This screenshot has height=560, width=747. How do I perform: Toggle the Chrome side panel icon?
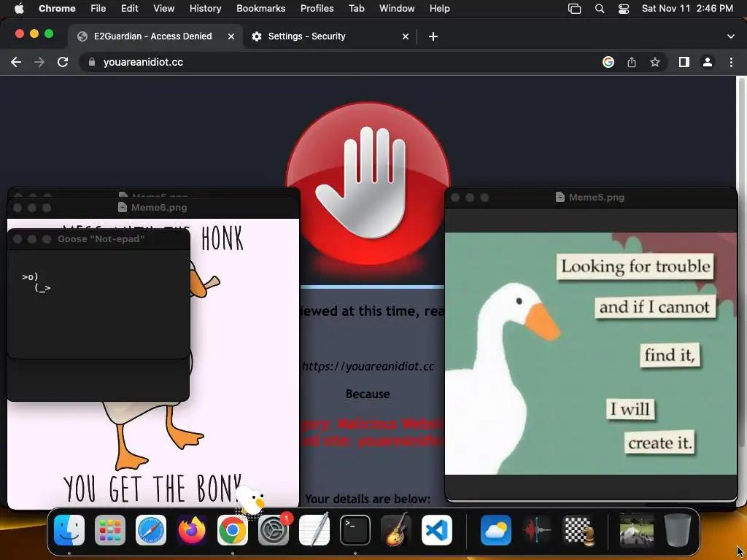click(684, 62)
